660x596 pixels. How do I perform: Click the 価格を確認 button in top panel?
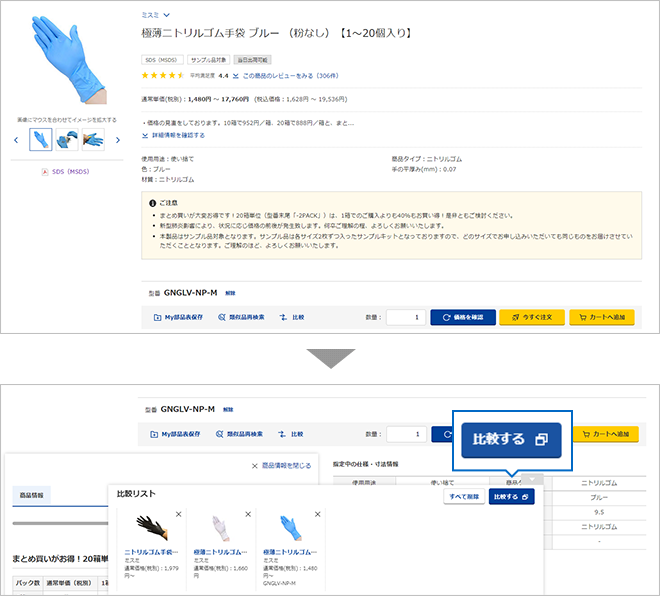462,317
